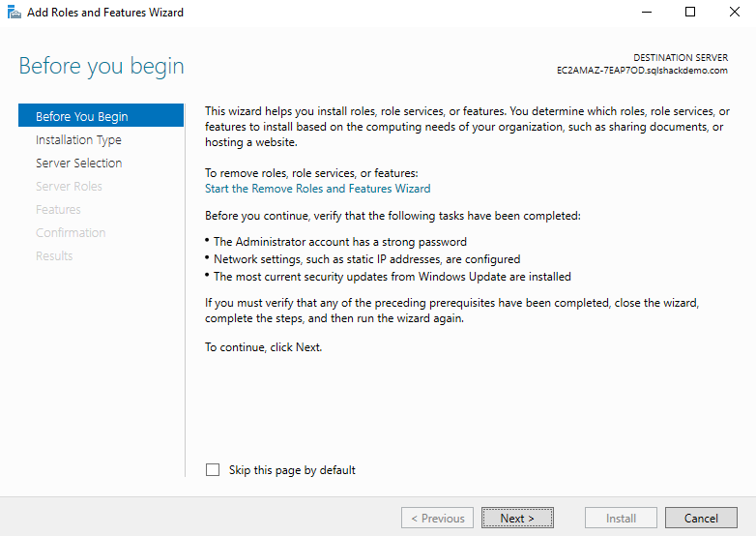Go to the Installation Type step
This screenshot has height=536, width=756.
coord(78,139)
